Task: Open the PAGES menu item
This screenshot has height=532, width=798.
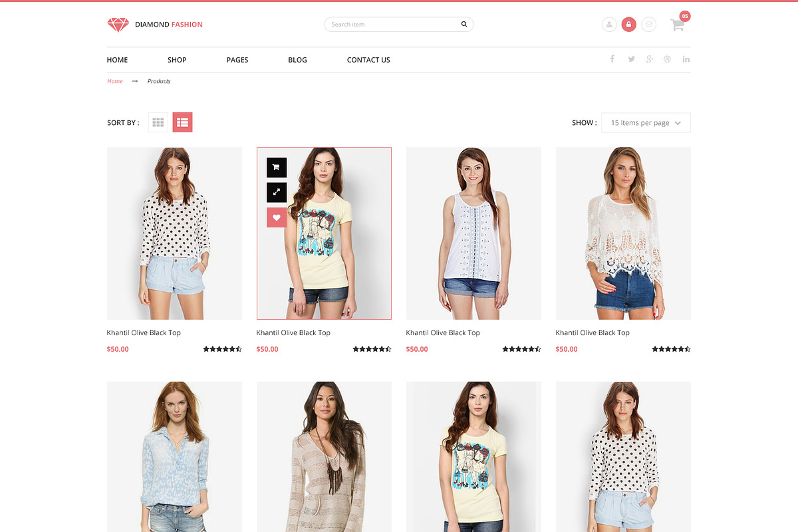Action: click(x=237, y=60)
